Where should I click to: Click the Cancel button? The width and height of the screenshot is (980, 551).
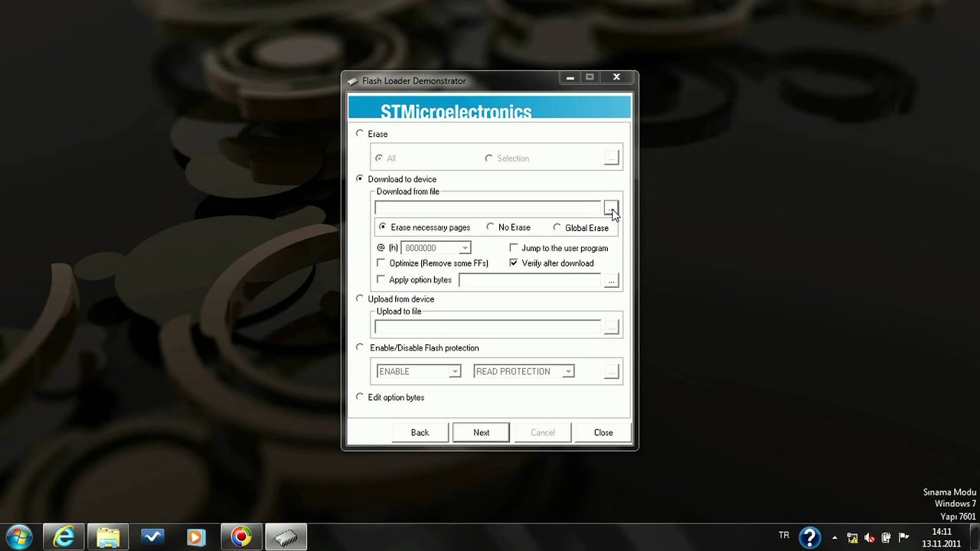pos(543,432)
